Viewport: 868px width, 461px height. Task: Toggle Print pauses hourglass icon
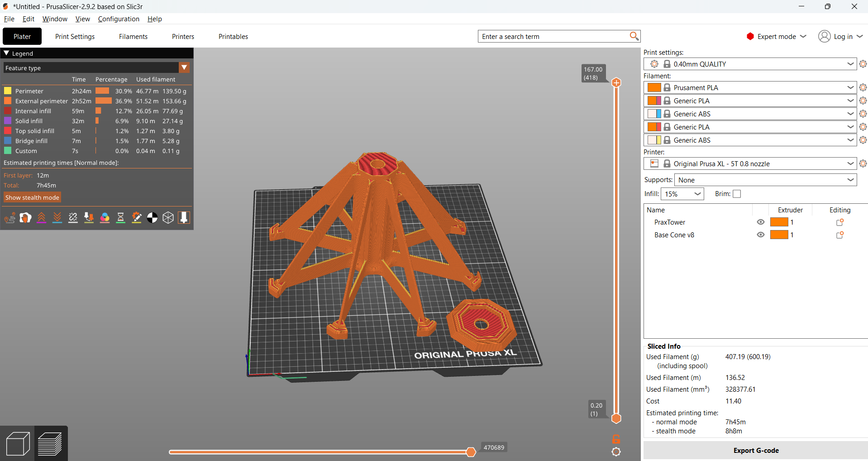(x=121, y=218)
